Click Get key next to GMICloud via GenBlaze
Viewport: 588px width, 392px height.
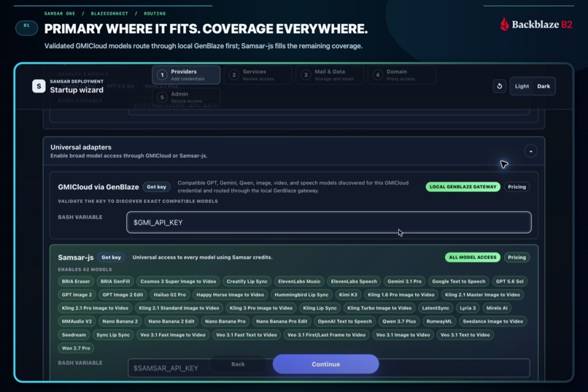tap(156, 187)
